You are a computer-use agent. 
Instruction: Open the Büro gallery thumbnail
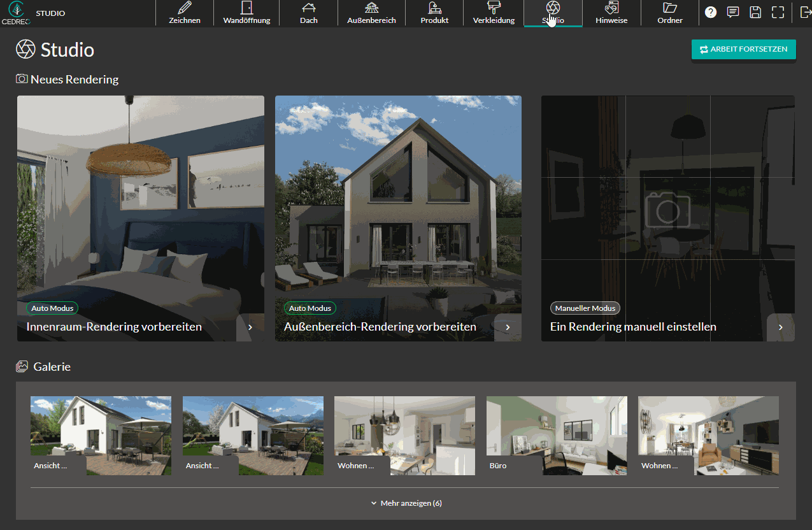click(557, 436)
